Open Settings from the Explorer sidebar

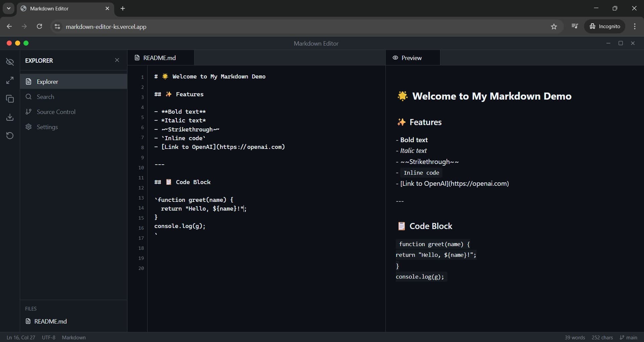(x=47, y=127)
